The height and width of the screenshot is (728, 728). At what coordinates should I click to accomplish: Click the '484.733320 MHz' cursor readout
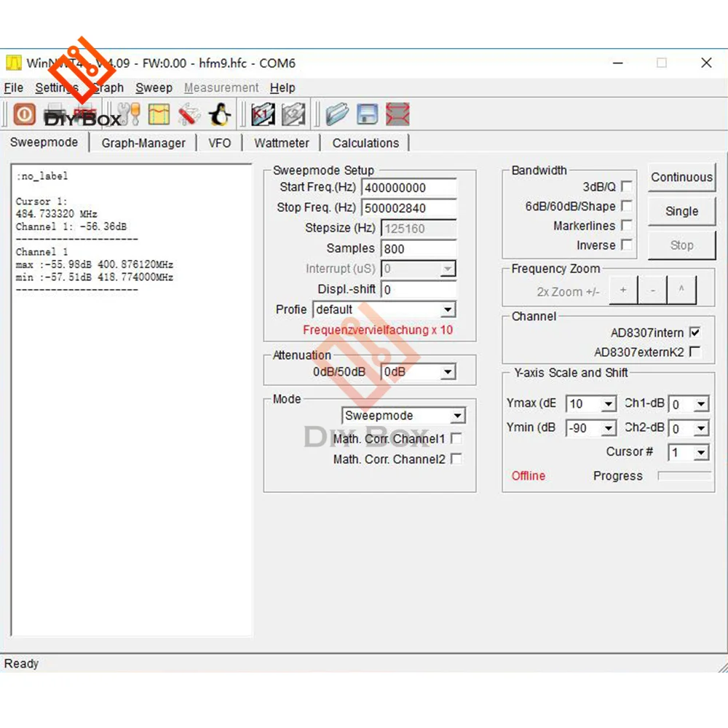[x=56, y=214]
